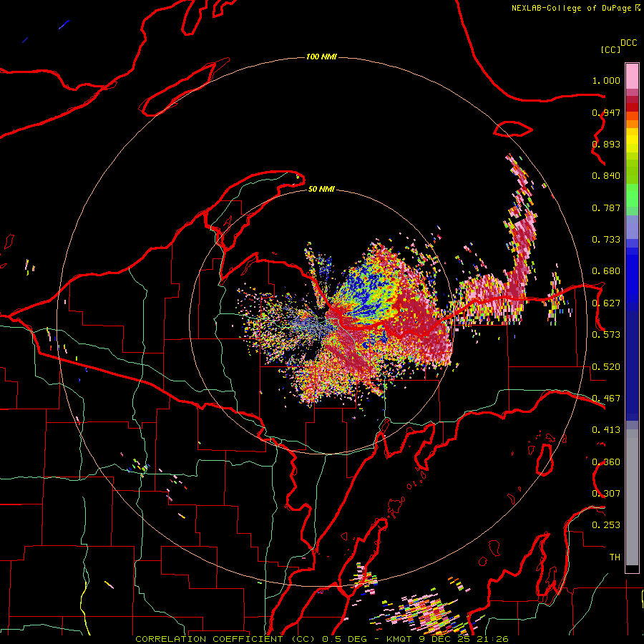Click the 0.307 scale value
The image size is (644, 644).
click(606, 494)
